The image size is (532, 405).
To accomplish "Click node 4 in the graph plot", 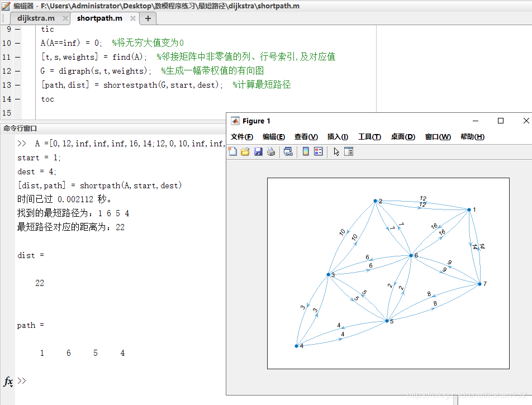I will (297, 346).
